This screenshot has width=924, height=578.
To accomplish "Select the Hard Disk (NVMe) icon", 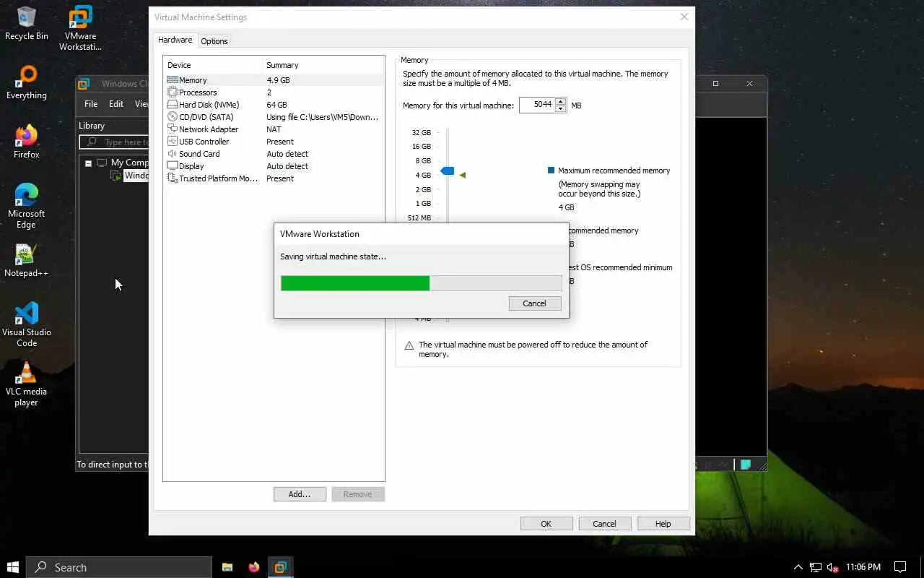I will (x=173, y=105).
